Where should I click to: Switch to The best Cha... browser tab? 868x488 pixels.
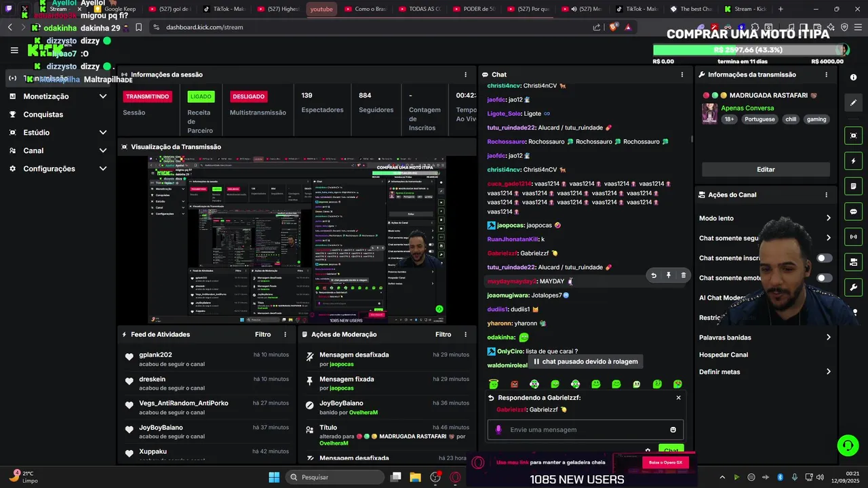[x=691, y=9]
